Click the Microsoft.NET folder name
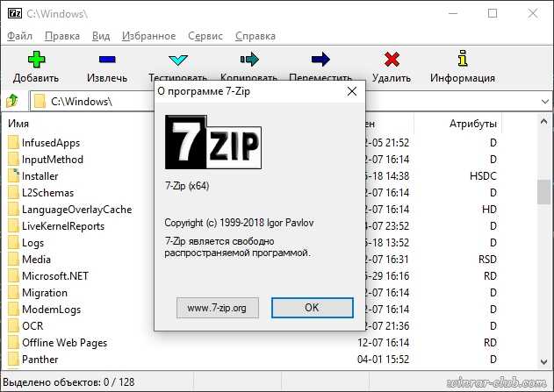Image resolution: width=554 pixels, height=392 pixels. point(55,276)
